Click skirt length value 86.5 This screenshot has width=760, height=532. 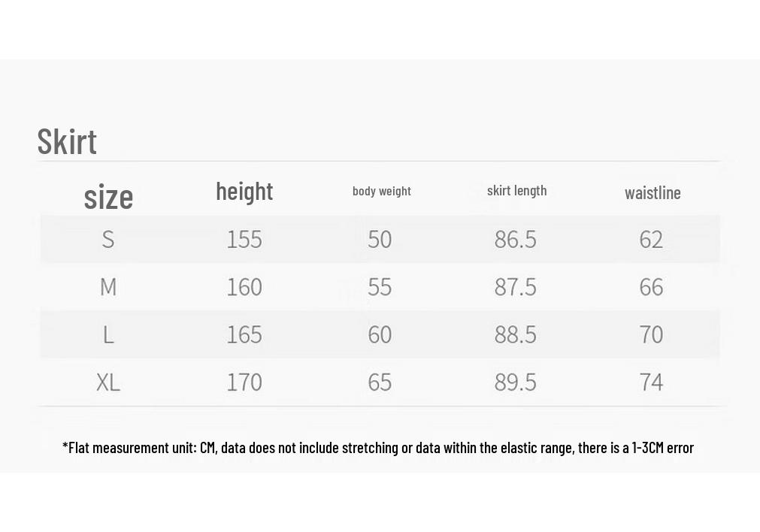[x=515, y=240]
